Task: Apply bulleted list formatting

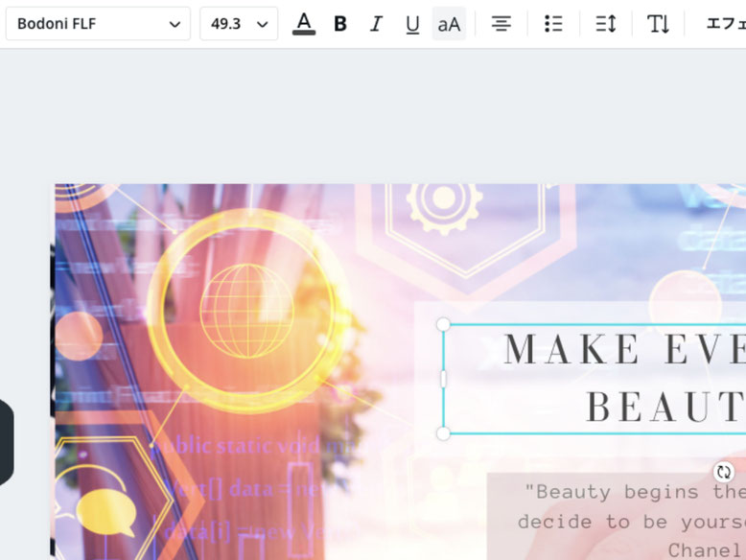Action: tap(553, 23)
